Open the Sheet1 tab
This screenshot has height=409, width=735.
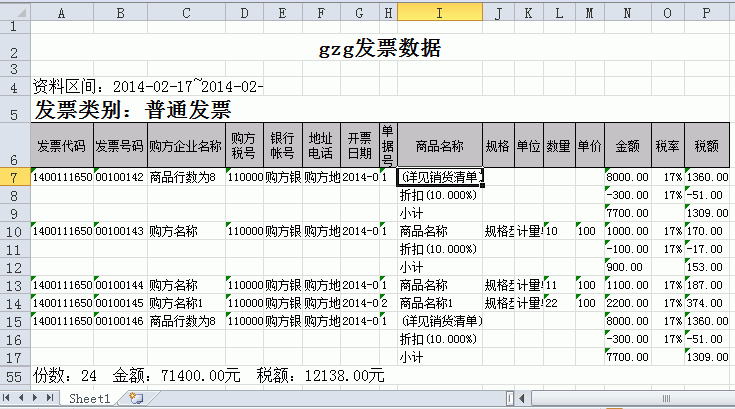[x=89, y=399]
